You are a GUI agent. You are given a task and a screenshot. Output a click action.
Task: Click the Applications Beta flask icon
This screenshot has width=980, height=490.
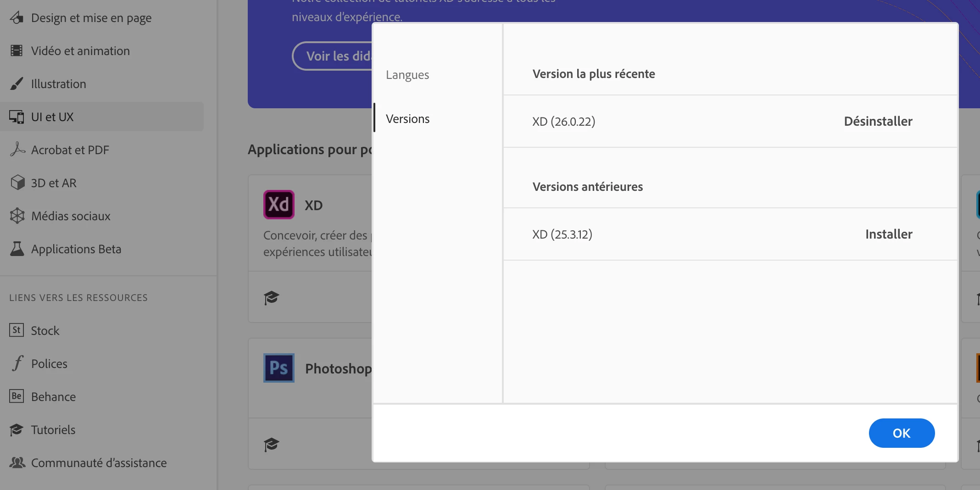(x=17, y=249)
